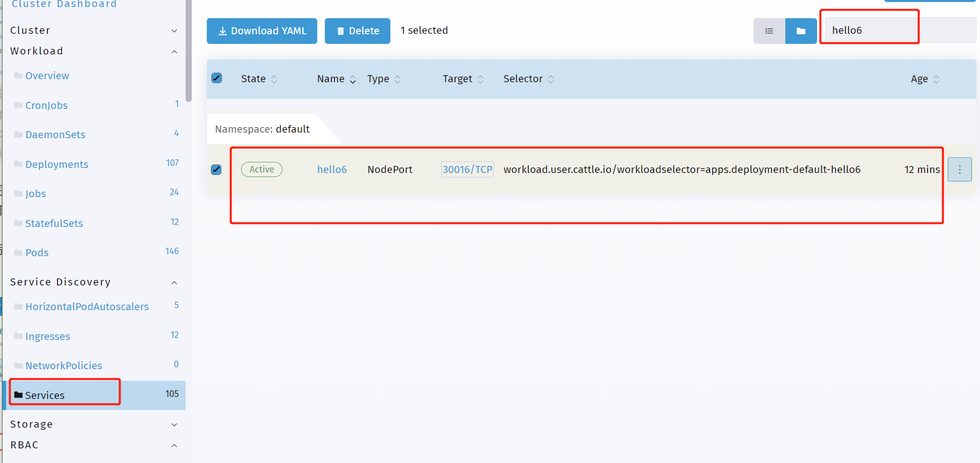Click the Deployments folder icon
Viewport: 980px width, 463px height.
(19, 164)
